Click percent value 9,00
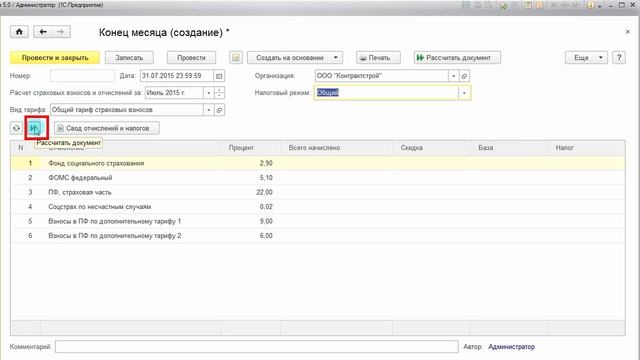The image size is (640, 360). pos(266,221)
